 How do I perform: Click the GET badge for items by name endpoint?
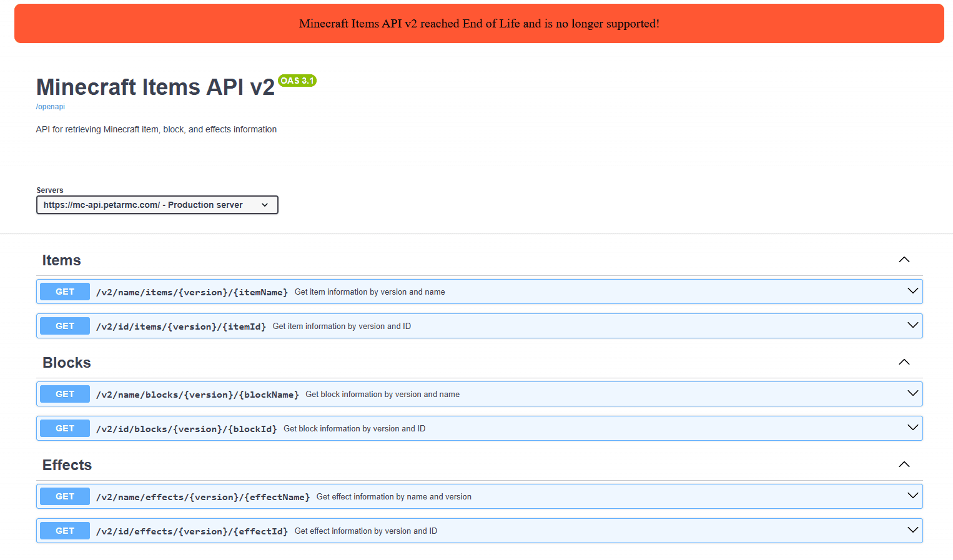[64, 291]
